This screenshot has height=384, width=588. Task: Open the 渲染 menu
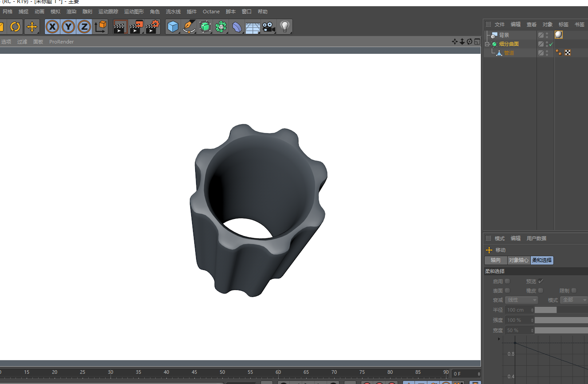point(71,12)
